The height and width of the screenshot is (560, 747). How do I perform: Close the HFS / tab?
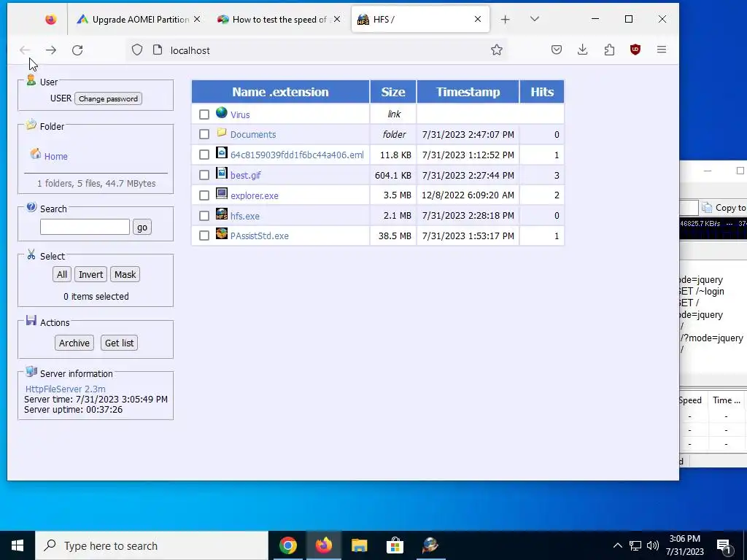click(x=478, y=19)
